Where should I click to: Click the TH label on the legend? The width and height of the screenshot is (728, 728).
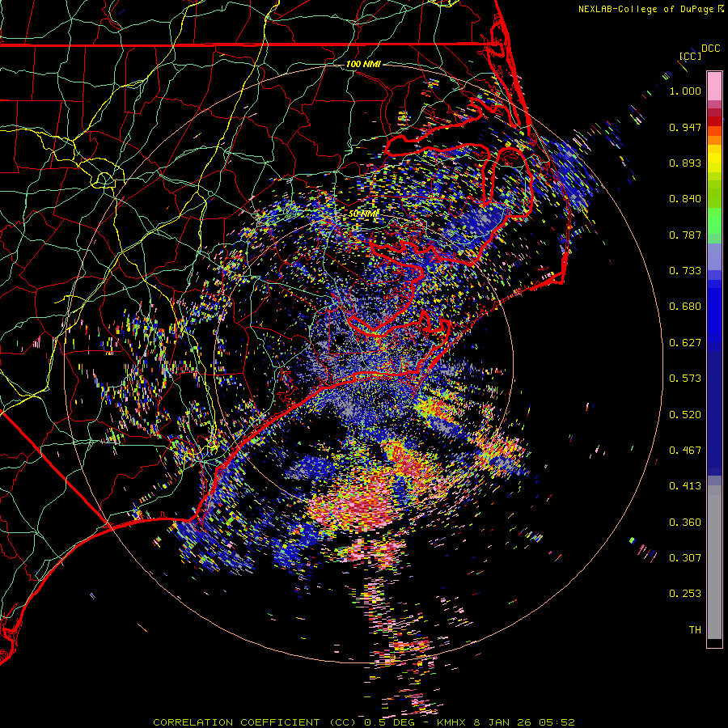pos(695,630)
